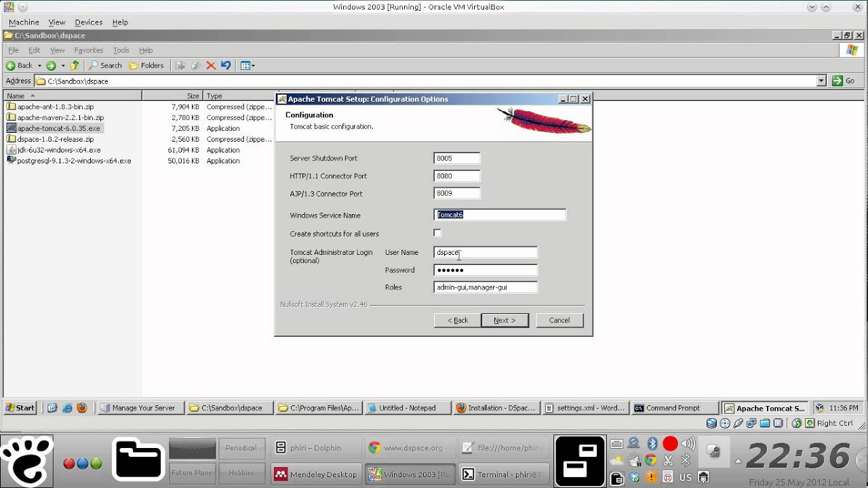Screen dimensions: 868x488
Task: Click Explorer's Back arrow icon
Action: point(11,66)
